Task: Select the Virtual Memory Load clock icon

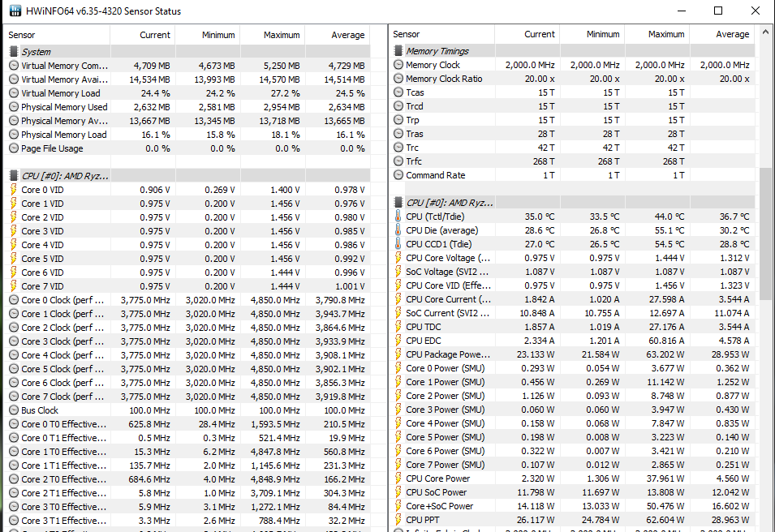Action: 14,93
